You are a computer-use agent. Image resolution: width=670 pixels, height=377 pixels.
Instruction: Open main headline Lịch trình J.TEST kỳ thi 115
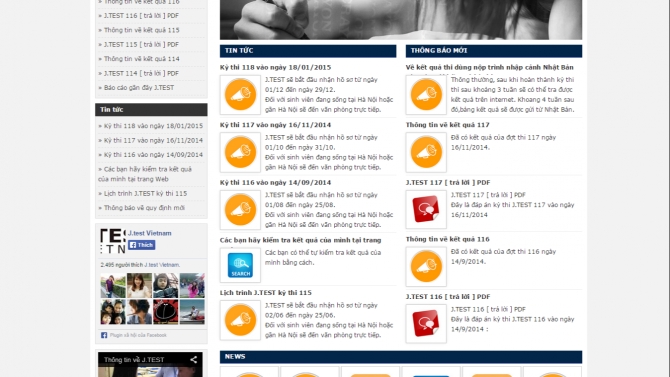click(266, 293)
